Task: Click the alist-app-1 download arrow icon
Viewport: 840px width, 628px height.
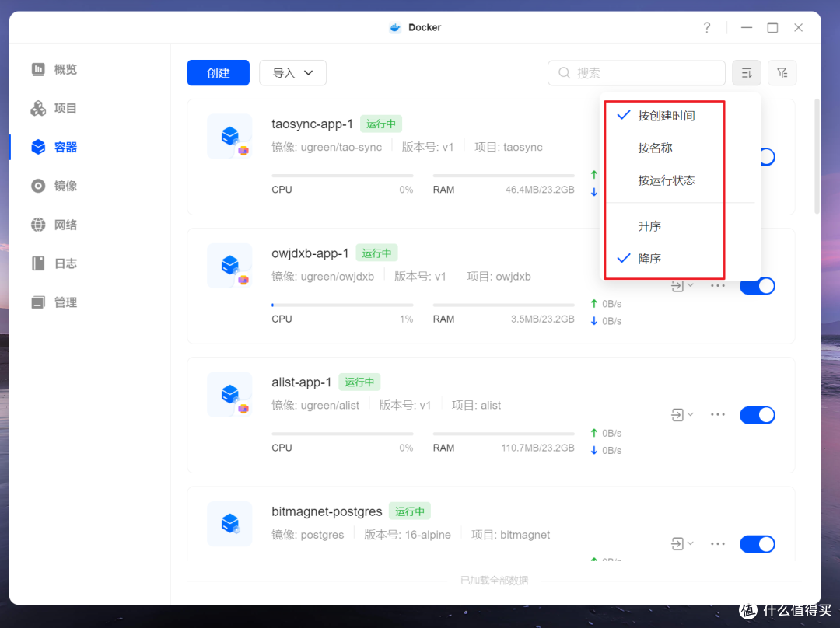Action: point(593,450)
